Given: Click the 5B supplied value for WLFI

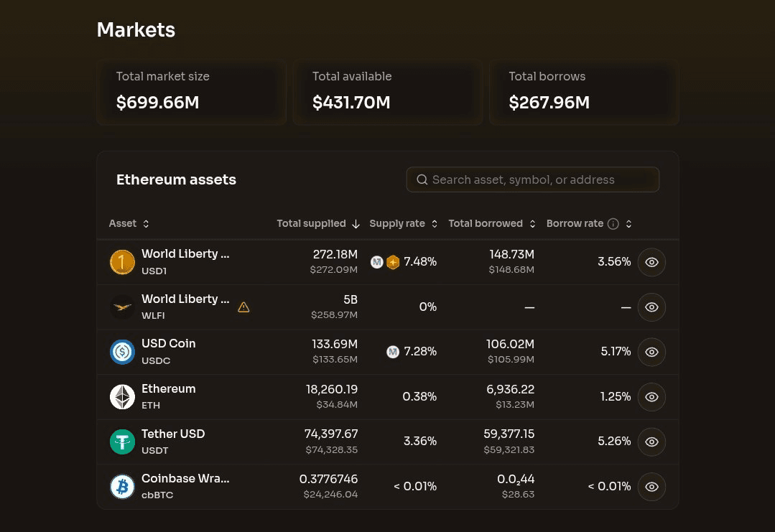Looking at the screenshot, I should click(x=351, y=299).
